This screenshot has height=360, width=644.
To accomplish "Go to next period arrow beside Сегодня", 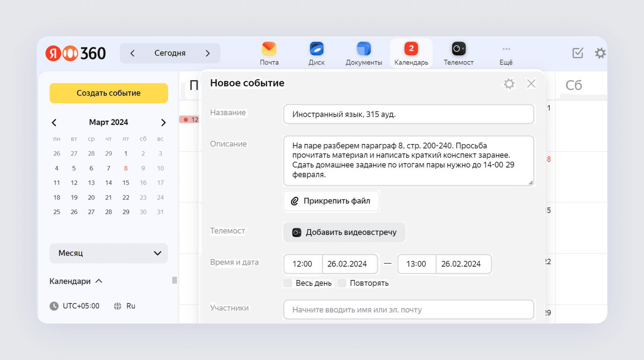I will click(208, 53).
